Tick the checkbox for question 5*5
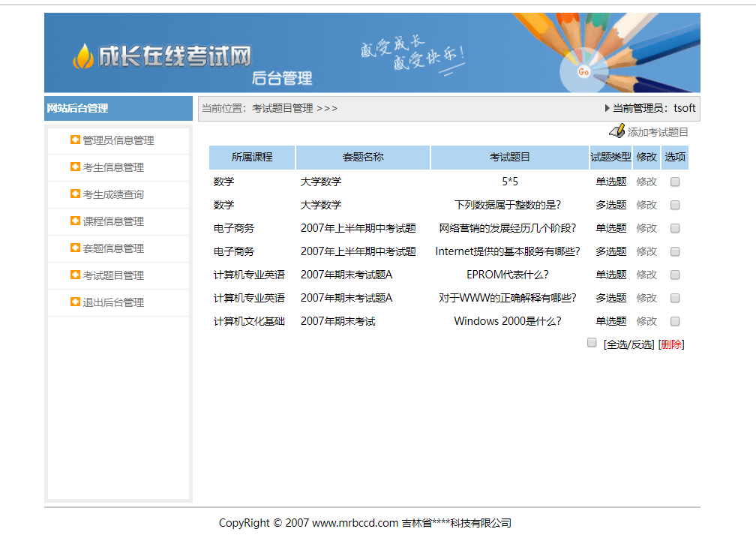This screenshot has width=756, height=535. 675,182
